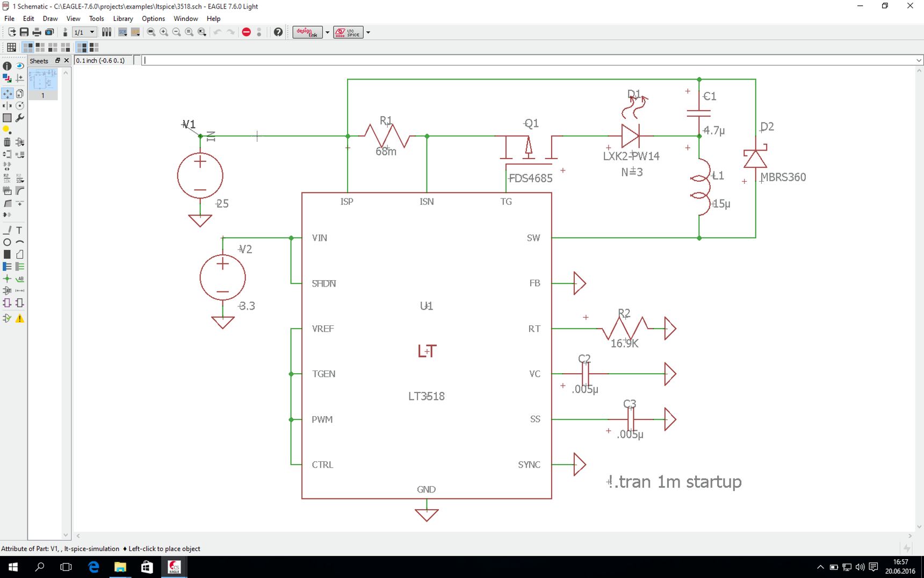Select the Label tool
924x578 pixels.
[20, 279]
